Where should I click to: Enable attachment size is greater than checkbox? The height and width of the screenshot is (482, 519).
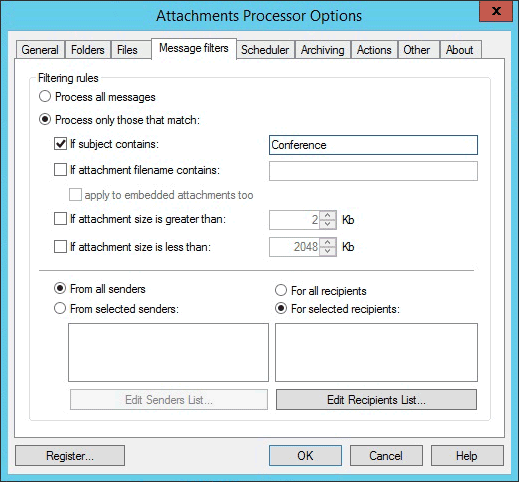click(x=60, y=219)
